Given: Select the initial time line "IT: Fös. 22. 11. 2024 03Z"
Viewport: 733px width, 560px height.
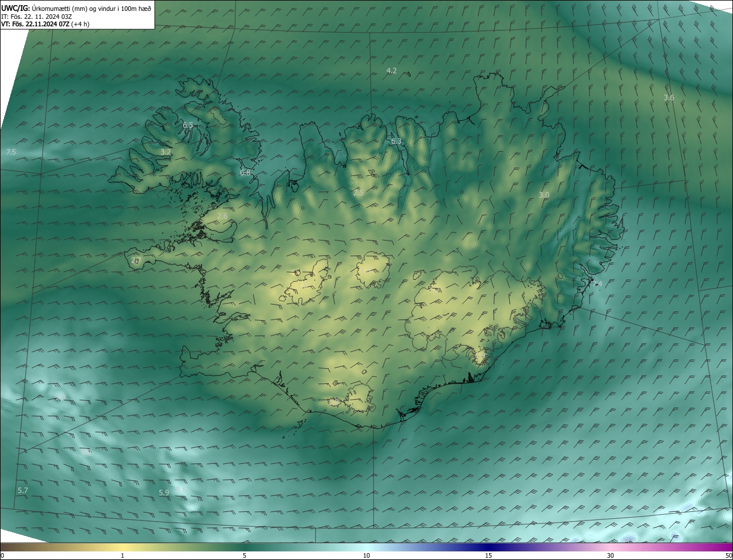Looking at the screenshot, I should pos(36,16).
